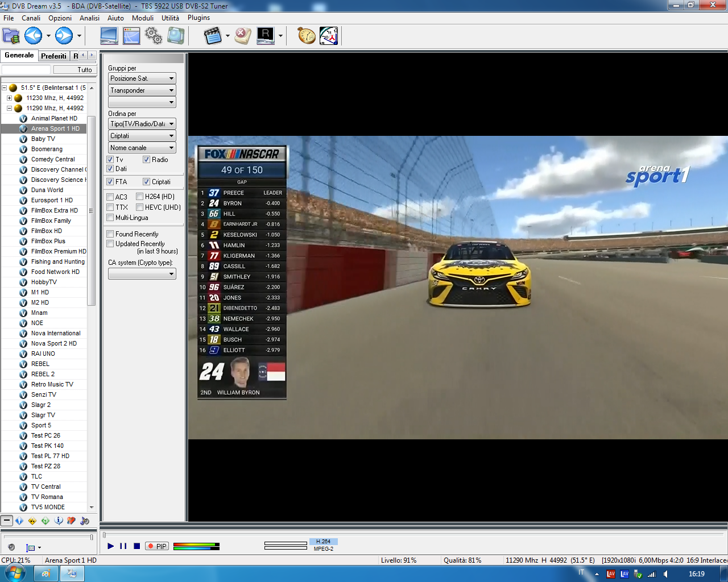Click the clapperboard recording icon
The image size is (728, 582).
pyautogui.click(x=213, y=36)
